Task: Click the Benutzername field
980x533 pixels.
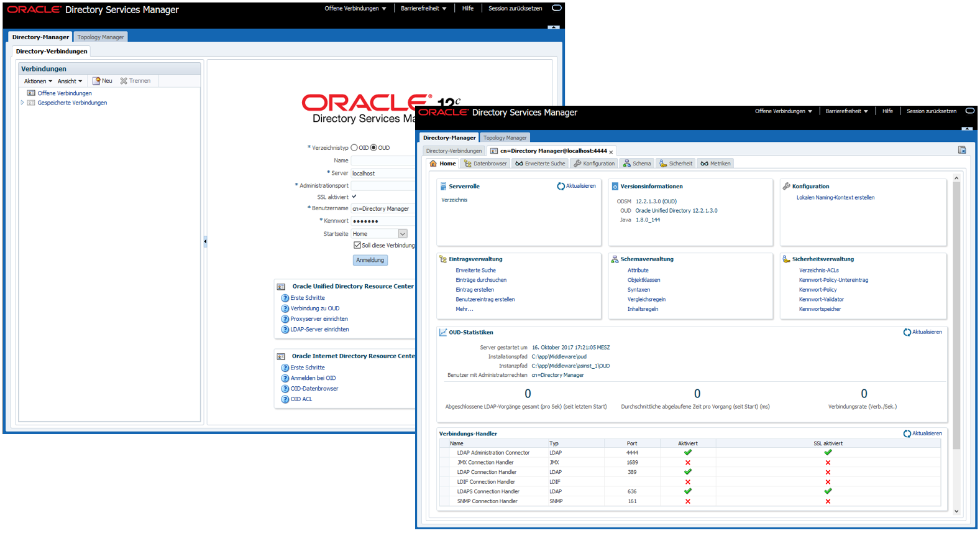Action: (383, 209)
